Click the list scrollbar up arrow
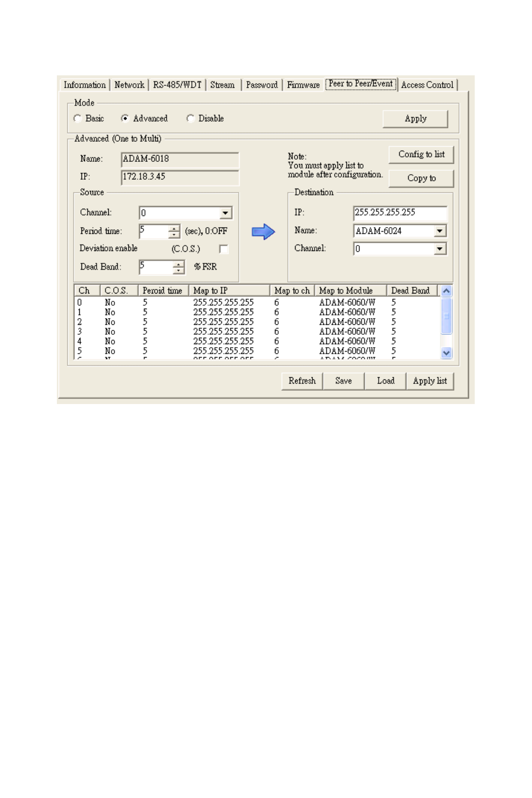Screen dimensions: 532x798 coord(446,291)
